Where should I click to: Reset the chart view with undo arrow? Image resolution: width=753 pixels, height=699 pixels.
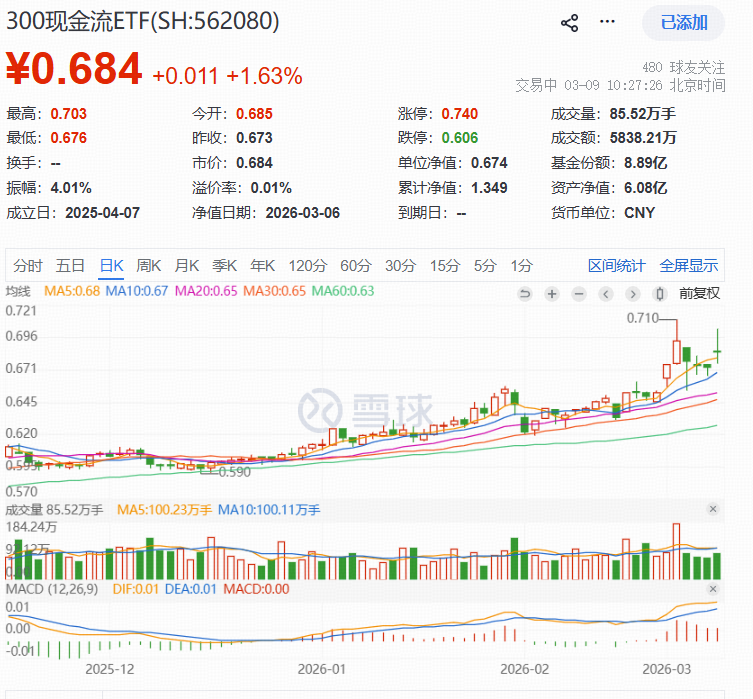tap(525, 293)
